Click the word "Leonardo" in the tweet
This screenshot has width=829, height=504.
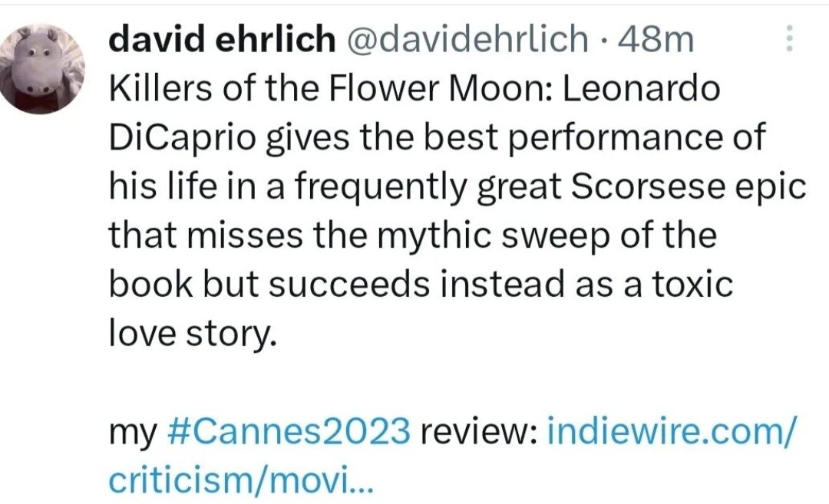(642, 90)
